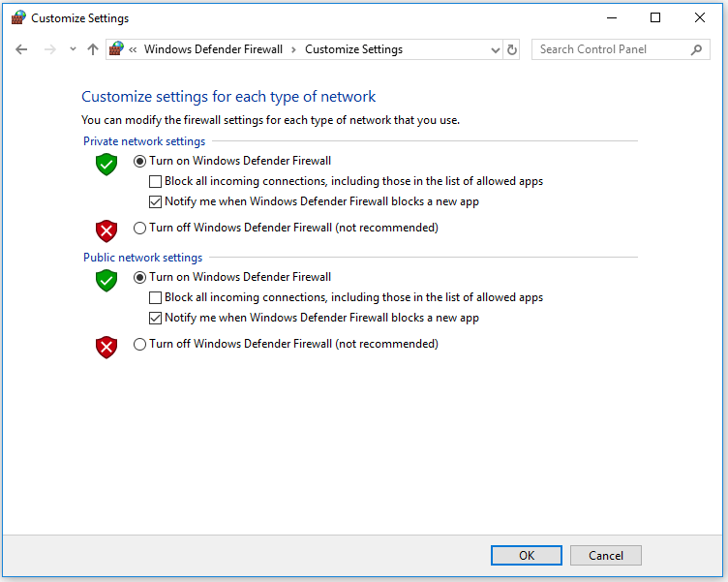Open Windows Defender Firewall breadcrumb

tap(213, 49)
